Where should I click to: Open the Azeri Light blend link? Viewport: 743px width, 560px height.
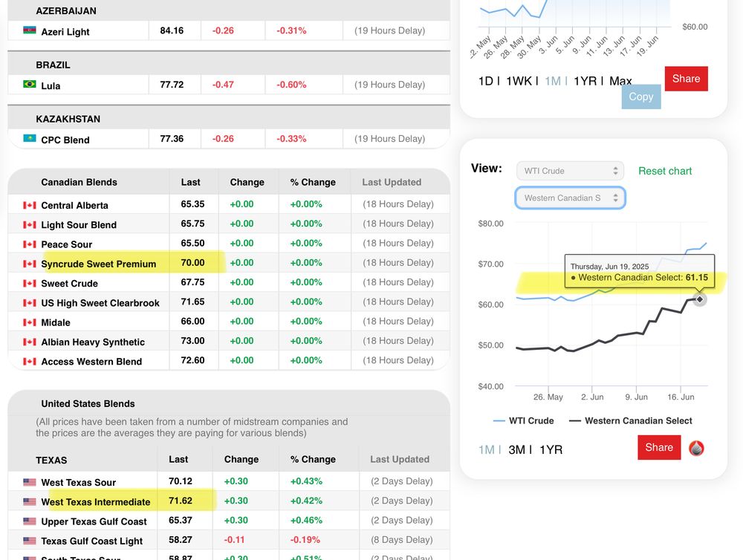pos(65,32)
